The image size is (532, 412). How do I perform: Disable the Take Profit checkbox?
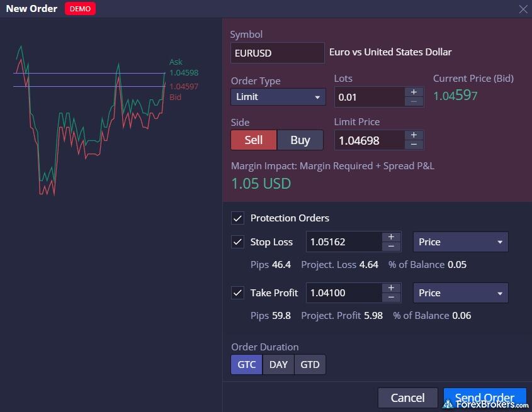tap(237, 292)
